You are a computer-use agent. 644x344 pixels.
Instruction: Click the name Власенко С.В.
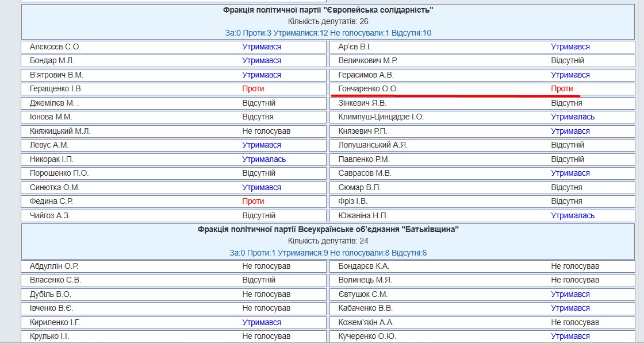click(55, 280)
